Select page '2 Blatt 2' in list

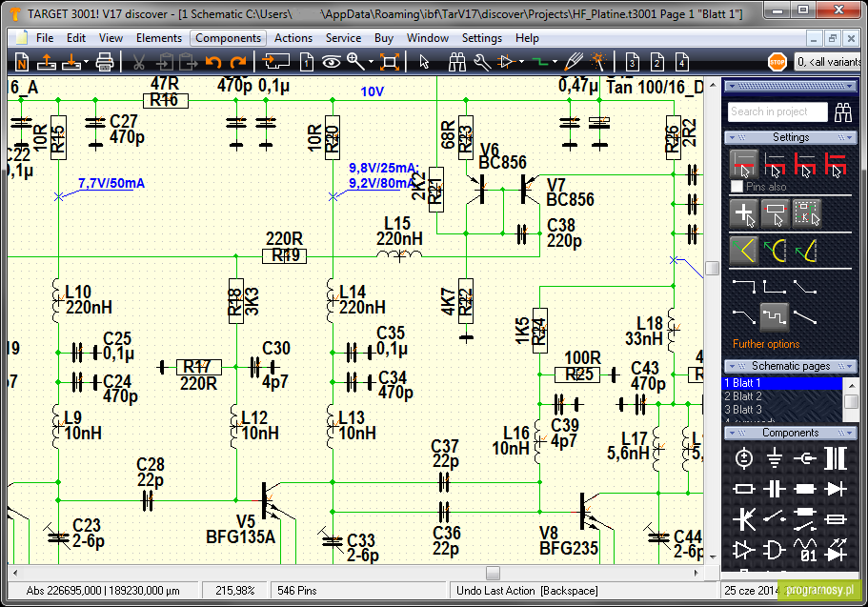tap(783, 396)
